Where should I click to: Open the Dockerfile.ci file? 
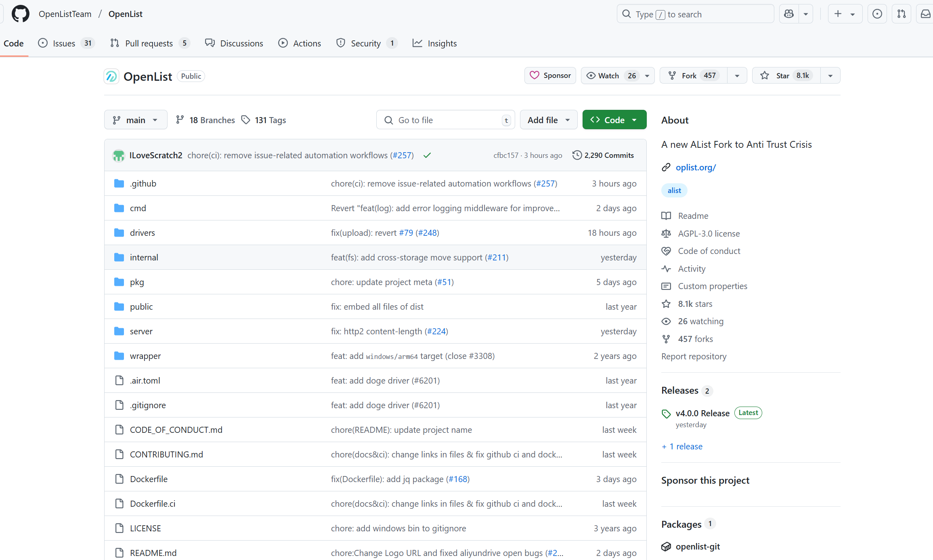pos(153,503)
